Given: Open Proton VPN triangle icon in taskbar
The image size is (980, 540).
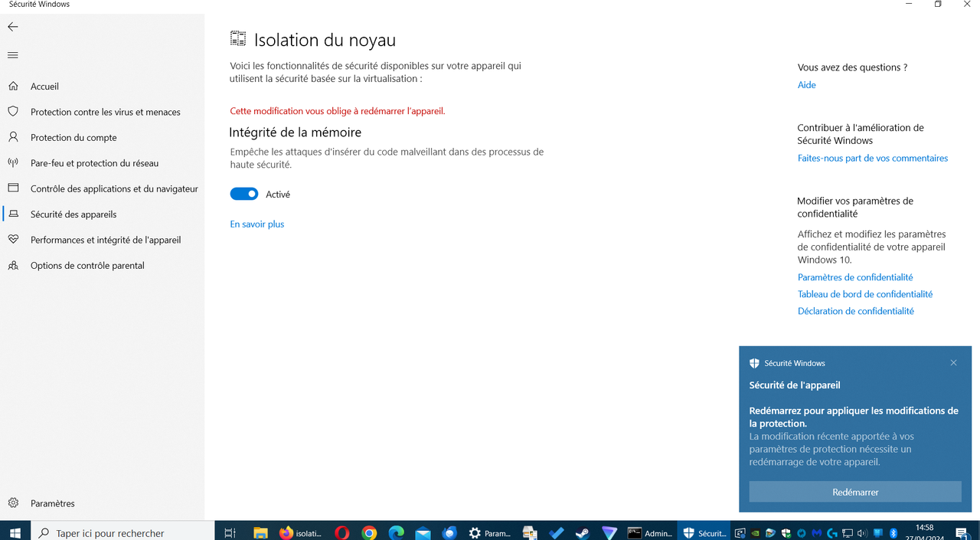Looking at the screenshot, I should [x=609, y=532].
